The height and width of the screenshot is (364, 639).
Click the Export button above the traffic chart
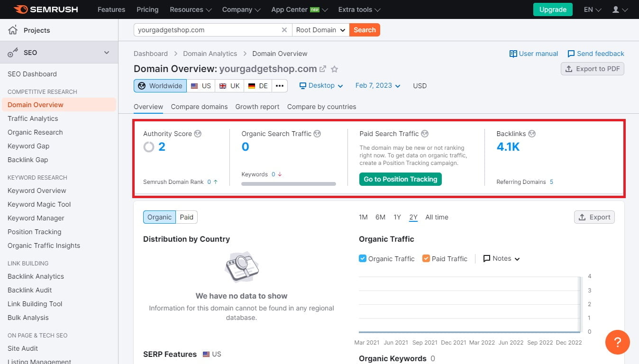pos(594,217)
